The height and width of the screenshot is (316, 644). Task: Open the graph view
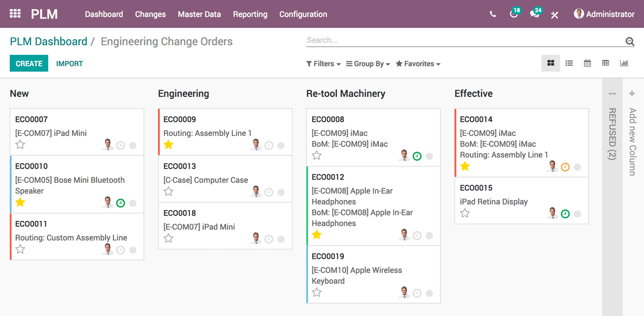tap(624, 63)
